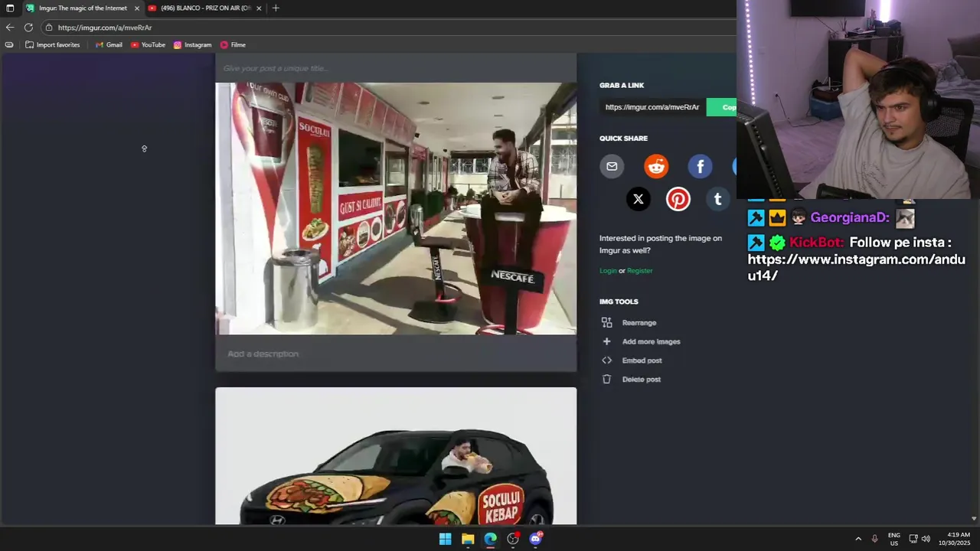Share the post on Reddit
Screen dimensions: 980x551
(656, 166)
